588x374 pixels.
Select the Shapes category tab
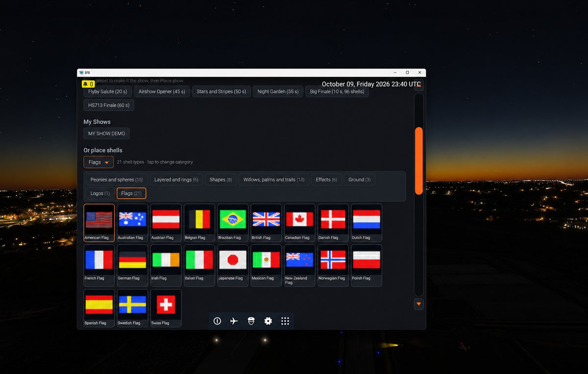[220, 180]
